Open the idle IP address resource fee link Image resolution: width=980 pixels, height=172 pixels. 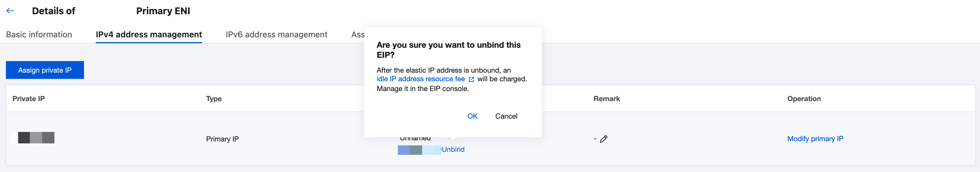[x=421, y=79]
